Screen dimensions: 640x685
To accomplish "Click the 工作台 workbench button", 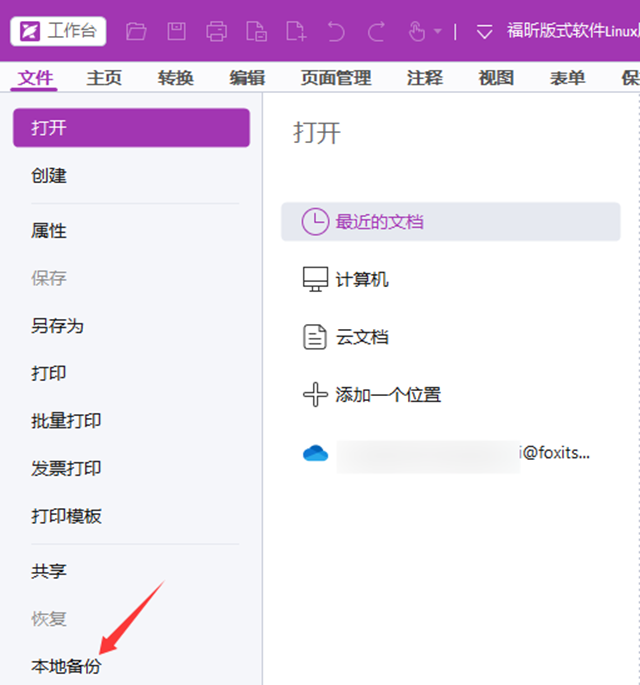I will coord(58,31).
